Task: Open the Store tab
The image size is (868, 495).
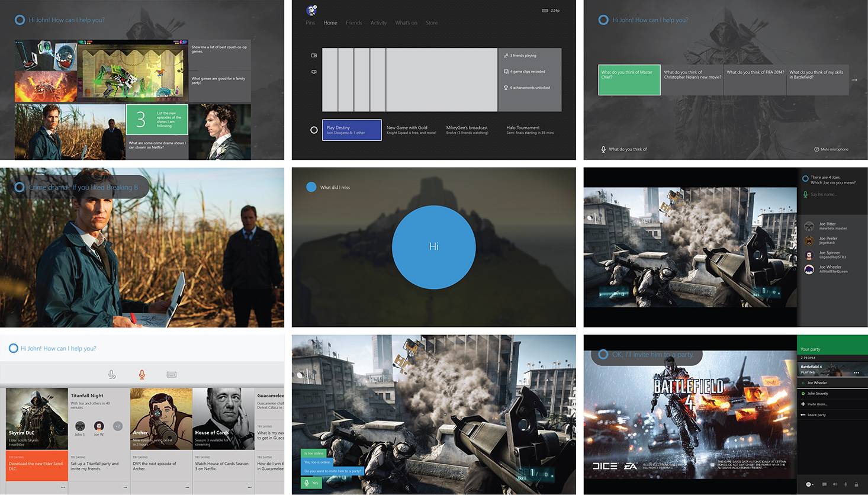Action: 432,23
